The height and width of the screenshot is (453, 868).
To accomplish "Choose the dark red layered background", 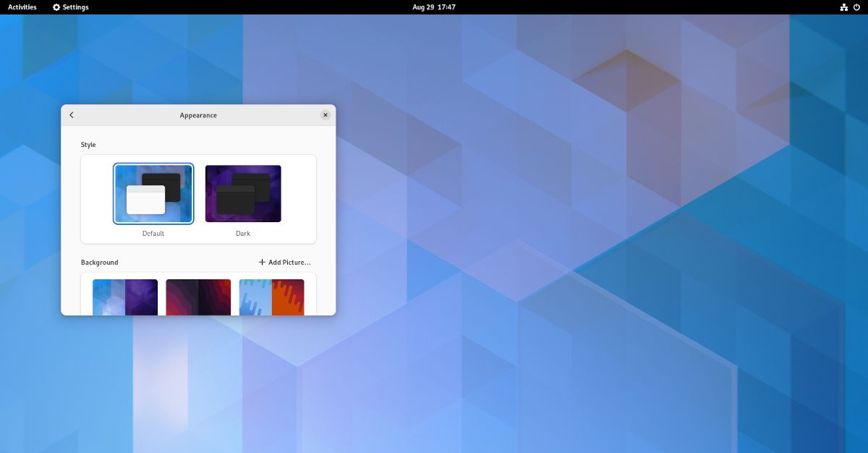I will 198,297.
